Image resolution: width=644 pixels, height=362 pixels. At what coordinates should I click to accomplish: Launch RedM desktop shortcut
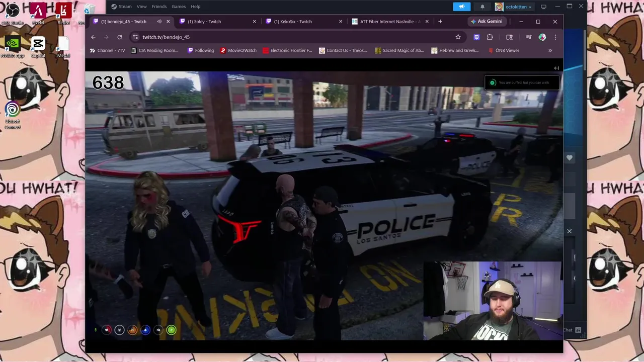[63, 14]
